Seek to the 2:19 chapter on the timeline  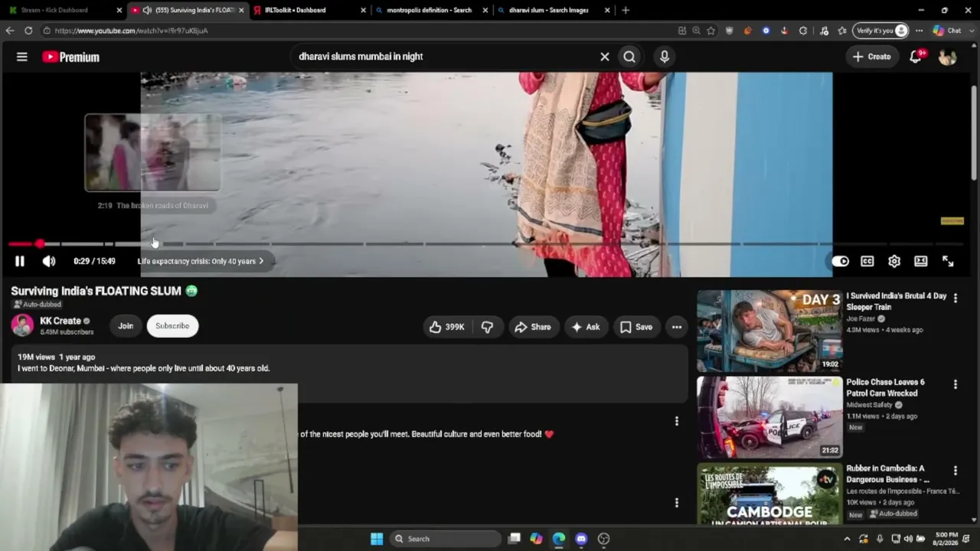pyautogui.click(x=154, y=243)
